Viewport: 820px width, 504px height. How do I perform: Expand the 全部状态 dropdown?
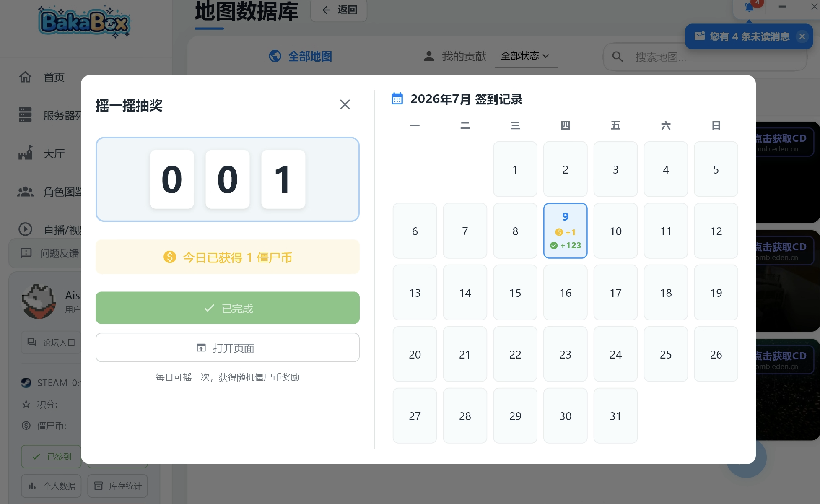coord(525,56)
